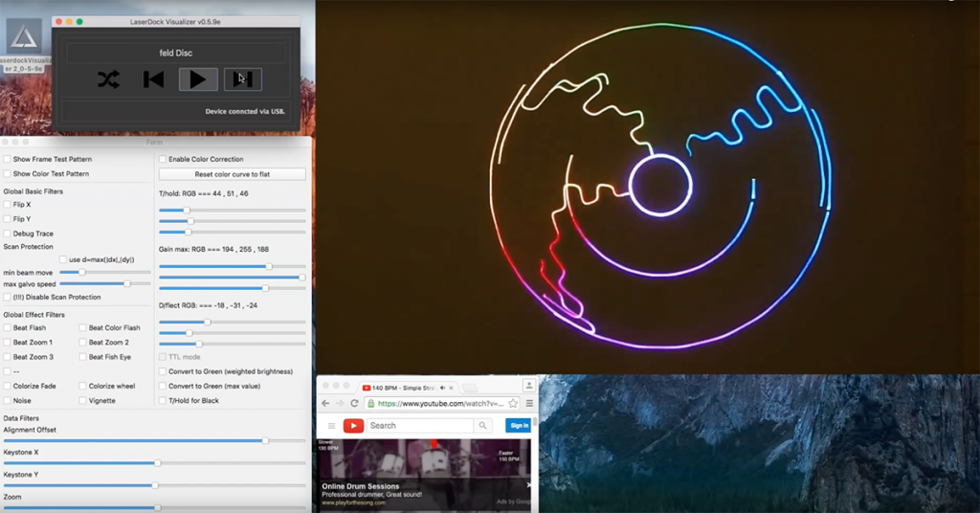The height and width of the screenshot is (513, 980).
Task: Click Reset color curve to flat button
Action: click(x=232, y=175)
